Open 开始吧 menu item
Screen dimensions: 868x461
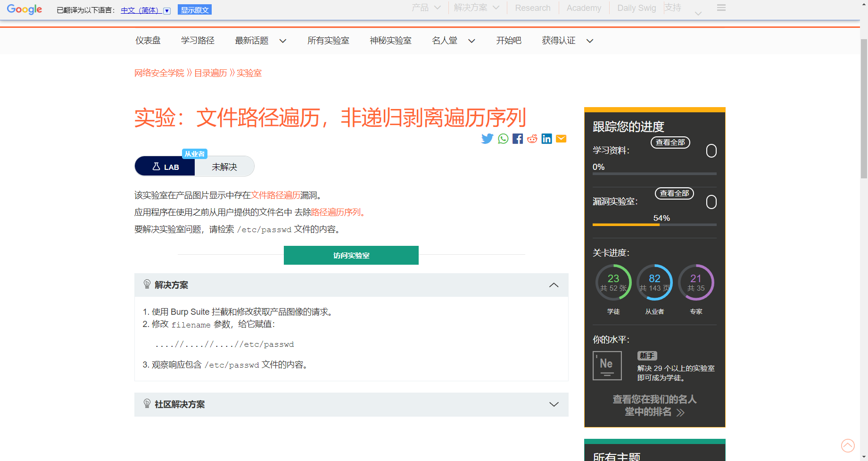(x=509, y=41)
